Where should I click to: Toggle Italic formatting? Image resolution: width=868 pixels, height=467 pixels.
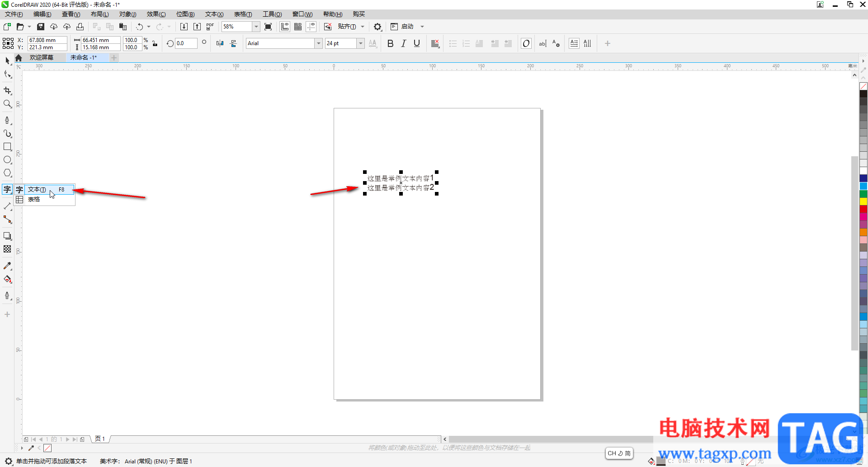click(404, 43)
